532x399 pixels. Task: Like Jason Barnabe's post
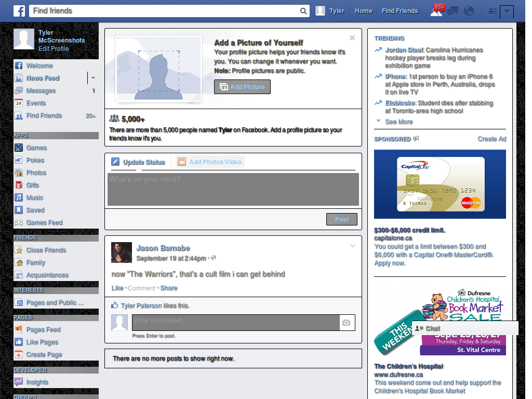pyautogui.click(x=117, y=288)
